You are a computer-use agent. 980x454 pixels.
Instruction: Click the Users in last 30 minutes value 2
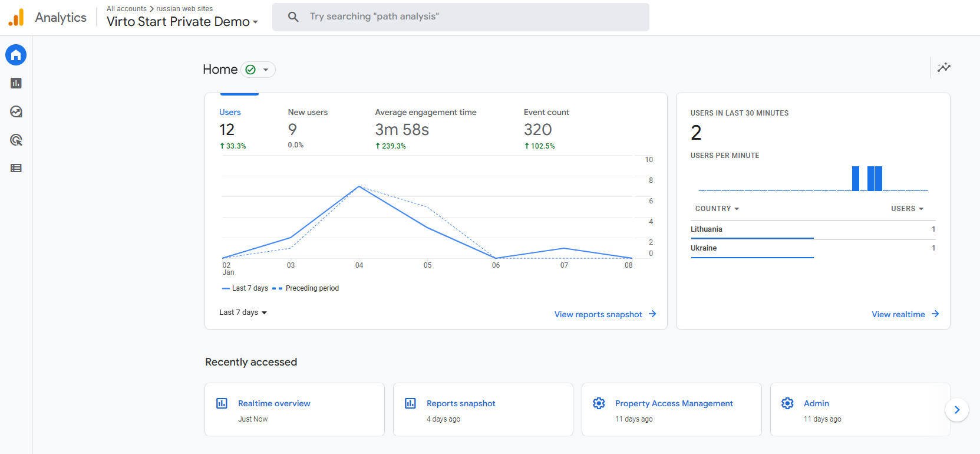(x=696, y=133)
